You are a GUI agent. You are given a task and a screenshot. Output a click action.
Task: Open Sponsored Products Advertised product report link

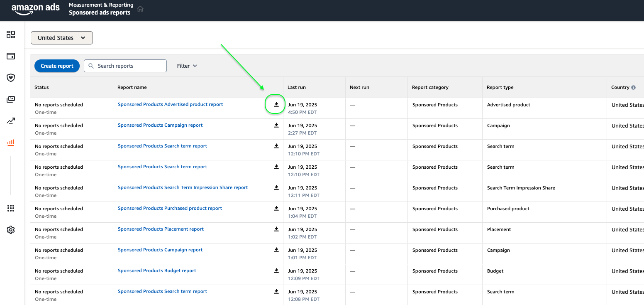coord(170,104)
